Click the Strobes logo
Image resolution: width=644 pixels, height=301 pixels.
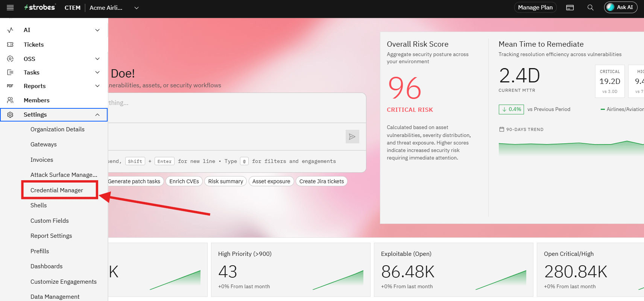pos(39,7)
